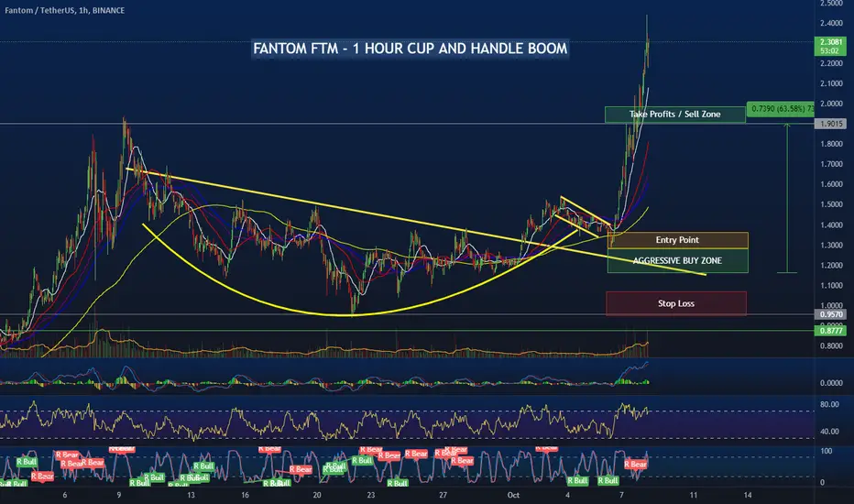The width and height of the screenshot is (854, 504).
Task: Click the 14 date on time axis
Action: [x=748, y=495]
